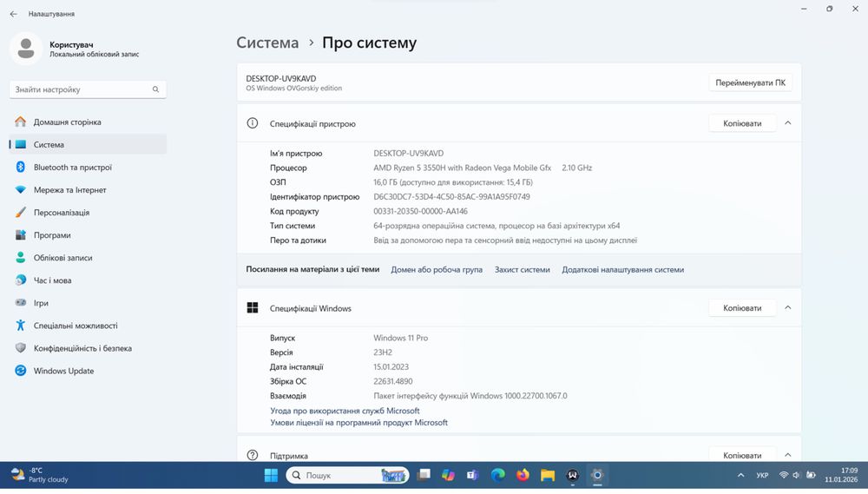Open Конфіденційність і безпека settings
This screenshot has height=494, width=868.
point(88,349)
